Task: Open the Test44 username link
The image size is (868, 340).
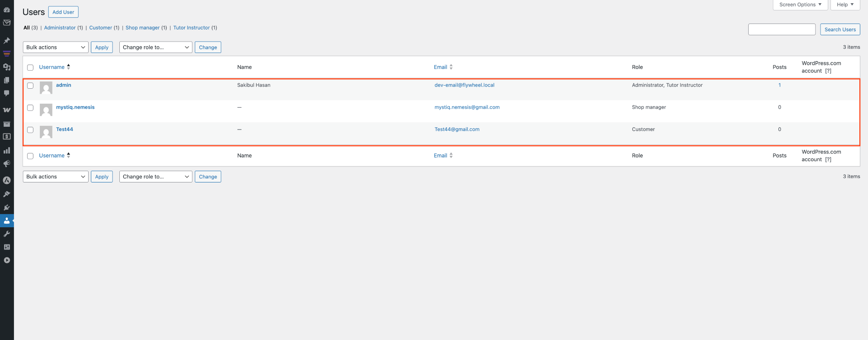Action: click(64, 129)
